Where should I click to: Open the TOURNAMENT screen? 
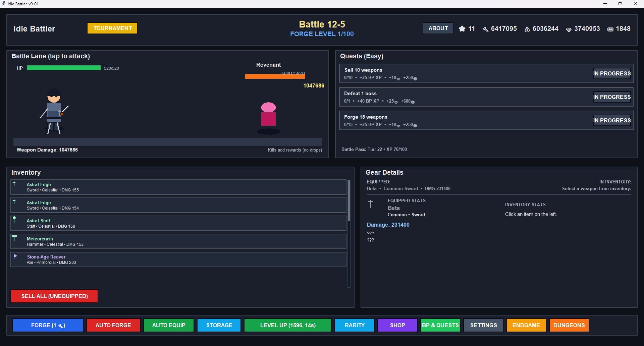(x=112, y=28)
